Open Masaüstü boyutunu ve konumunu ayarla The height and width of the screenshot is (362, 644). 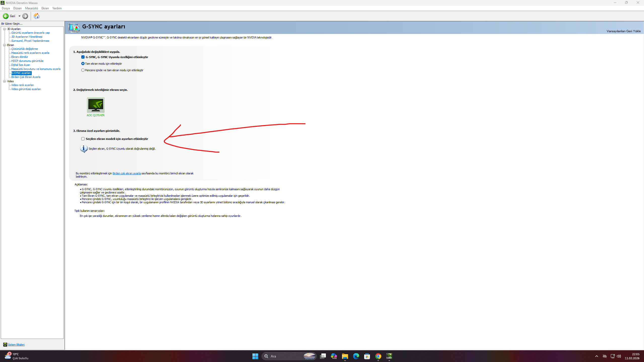[x=36, y=69]
